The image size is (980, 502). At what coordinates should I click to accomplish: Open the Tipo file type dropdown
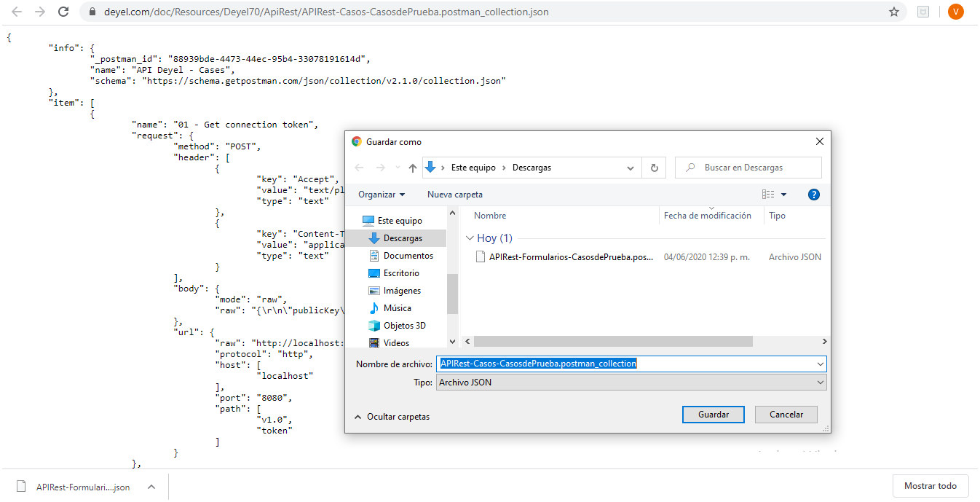tap(631, 383)
